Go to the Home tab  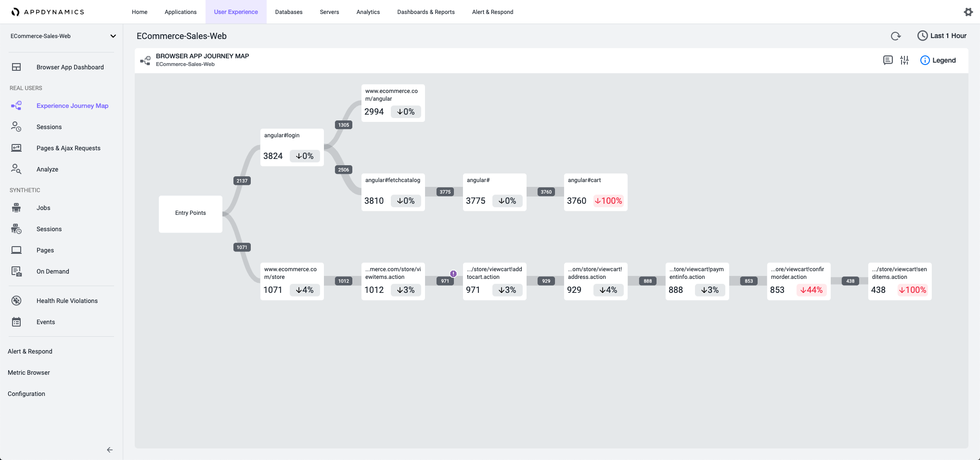[140, 12]
